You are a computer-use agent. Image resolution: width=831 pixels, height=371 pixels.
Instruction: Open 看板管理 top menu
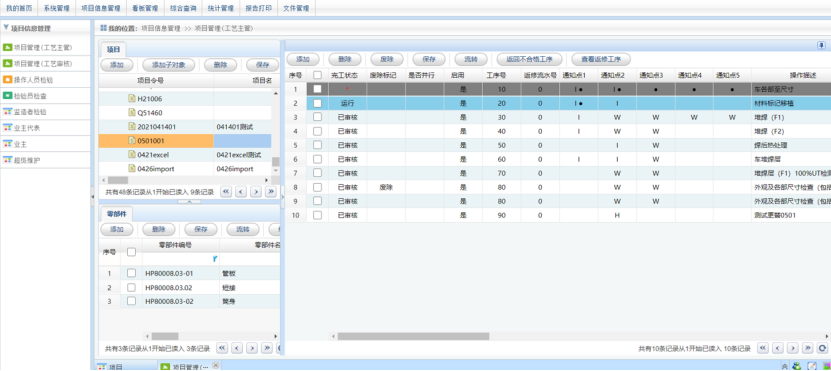[145, 8]
